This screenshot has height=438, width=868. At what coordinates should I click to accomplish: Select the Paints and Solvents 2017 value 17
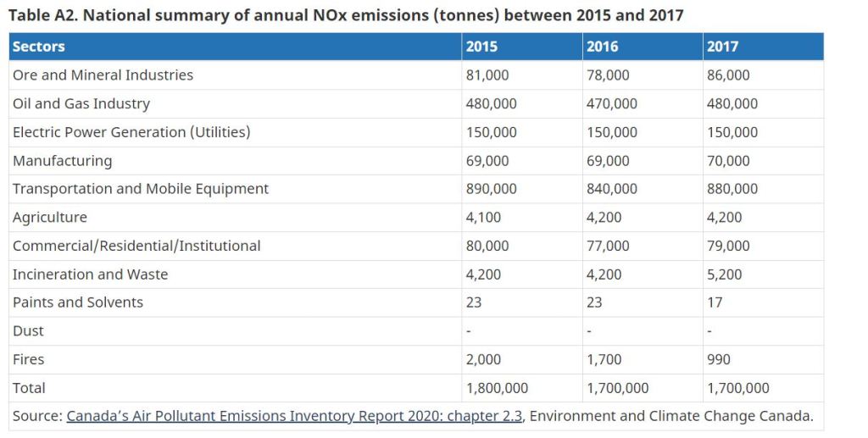pyautogui.click(x=715, y=302)
